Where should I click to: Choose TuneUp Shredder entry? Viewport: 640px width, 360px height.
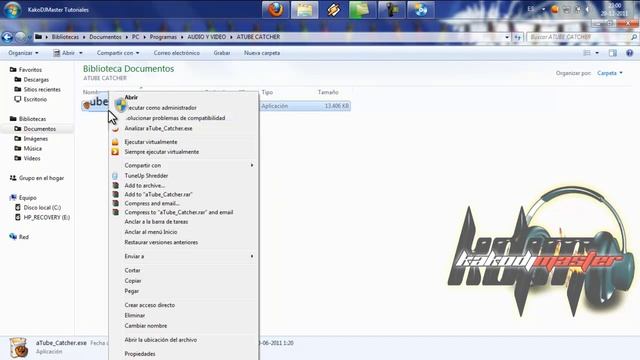point(146,176)
